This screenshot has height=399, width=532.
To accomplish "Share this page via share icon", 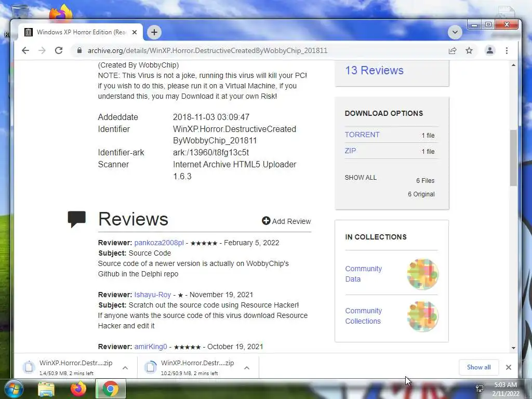I will coord(453,50).
